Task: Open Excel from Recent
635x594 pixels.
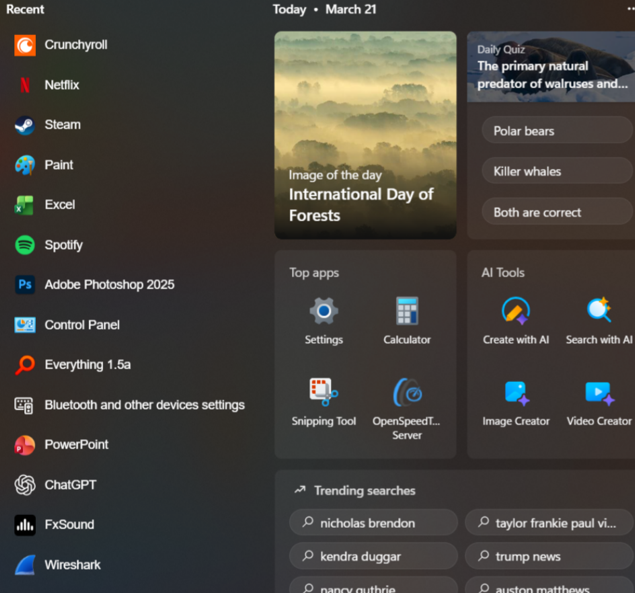Action: click(25, 205)
